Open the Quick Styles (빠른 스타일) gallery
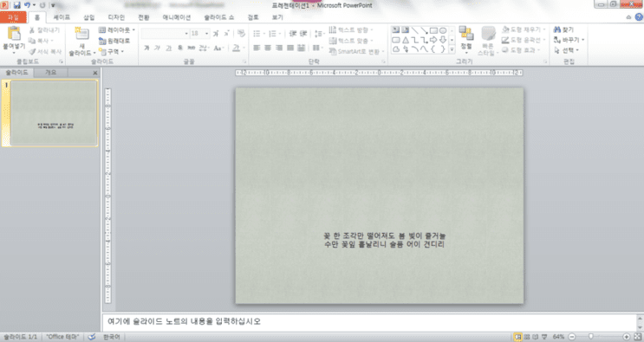The height and width of the screenshot is (342, 644). (x=488, y=41)
